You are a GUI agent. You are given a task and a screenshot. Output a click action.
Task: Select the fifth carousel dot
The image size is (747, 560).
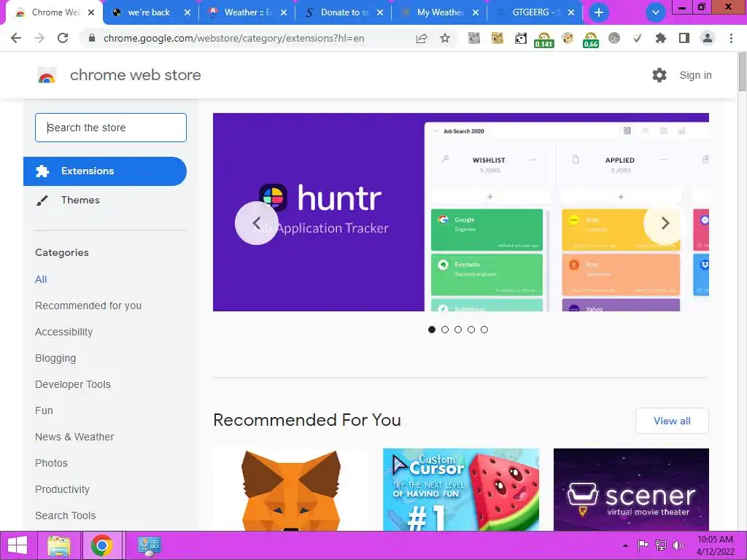[484, 330]
